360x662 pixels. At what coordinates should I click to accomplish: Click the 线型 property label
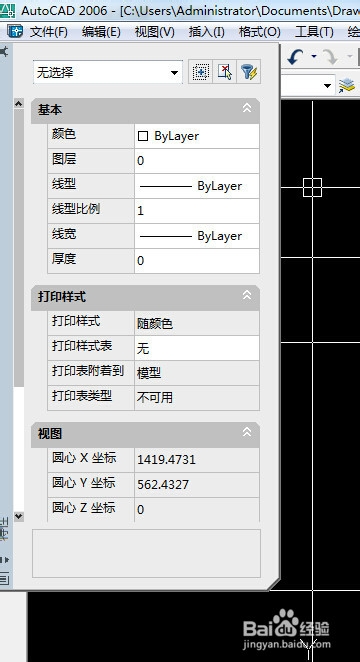[64, 184]
